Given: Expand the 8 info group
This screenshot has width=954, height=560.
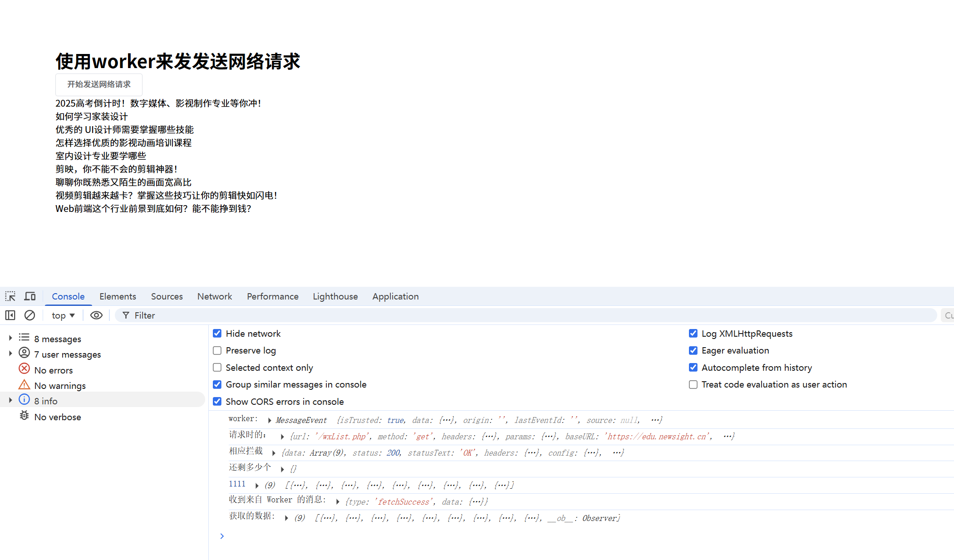Looking at the screenshot, I should (10, 400).
